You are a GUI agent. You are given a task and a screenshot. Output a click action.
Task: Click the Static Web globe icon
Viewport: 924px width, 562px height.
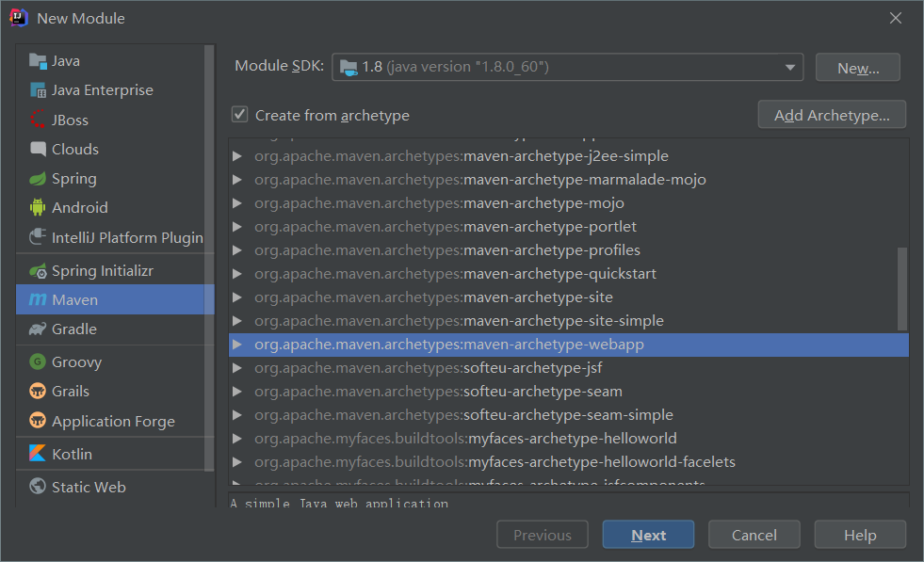click(x=38, y=486)
